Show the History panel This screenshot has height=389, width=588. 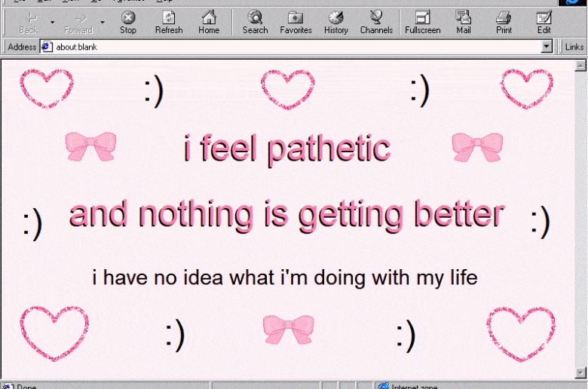pos(336,22)
